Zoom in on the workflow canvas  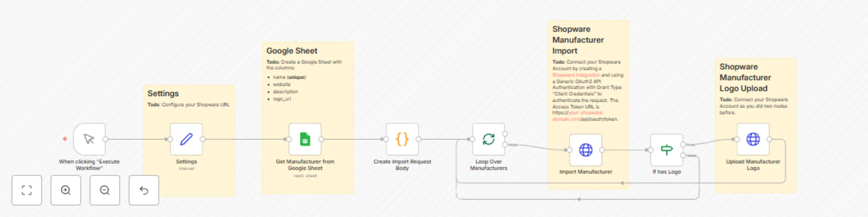point(66,190)
